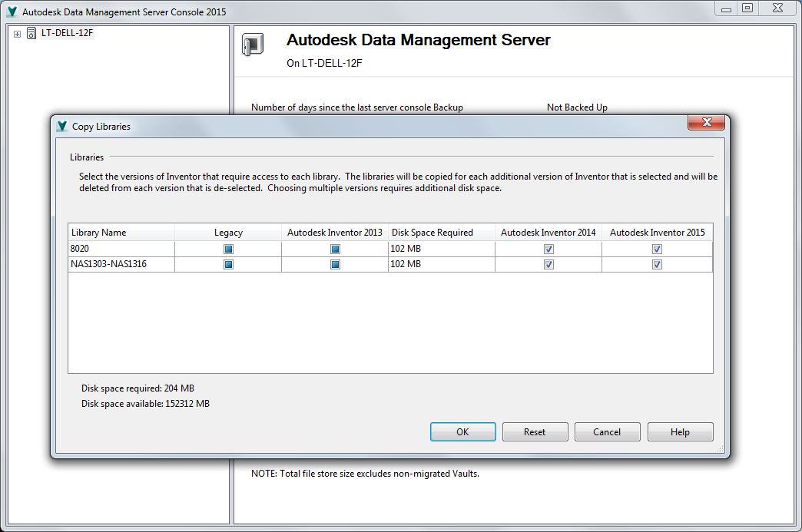The image size is (802, 532).
Task: Uncheck Inventor 2014 for NAS1303-NAS1316
Action: (x=548, y=264)
